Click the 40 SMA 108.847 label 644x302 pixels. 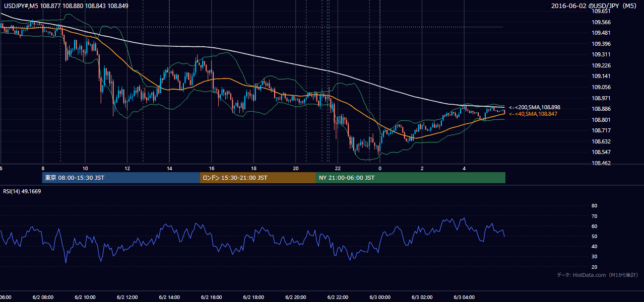(x=533, y=114)
